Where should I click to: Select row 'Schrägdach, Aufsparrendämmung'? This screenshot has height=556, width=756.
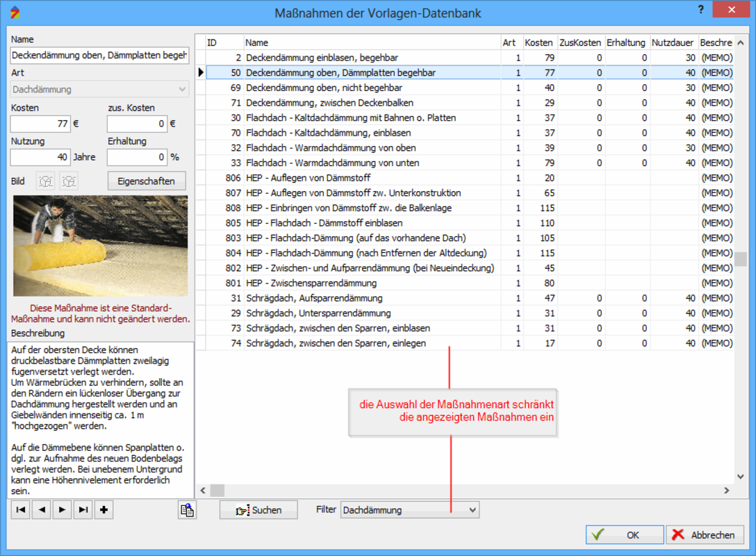click(x=470, y=298)
